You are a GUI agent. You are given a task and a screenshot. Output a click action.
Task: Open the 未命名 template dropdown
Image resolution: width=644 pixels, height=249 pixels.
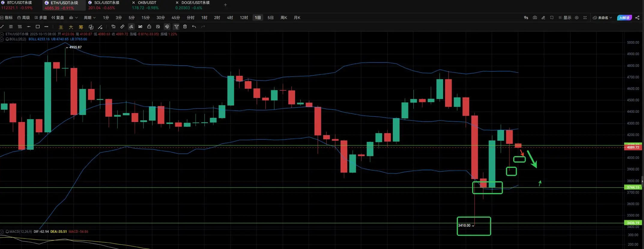click(x=602, y=18)
